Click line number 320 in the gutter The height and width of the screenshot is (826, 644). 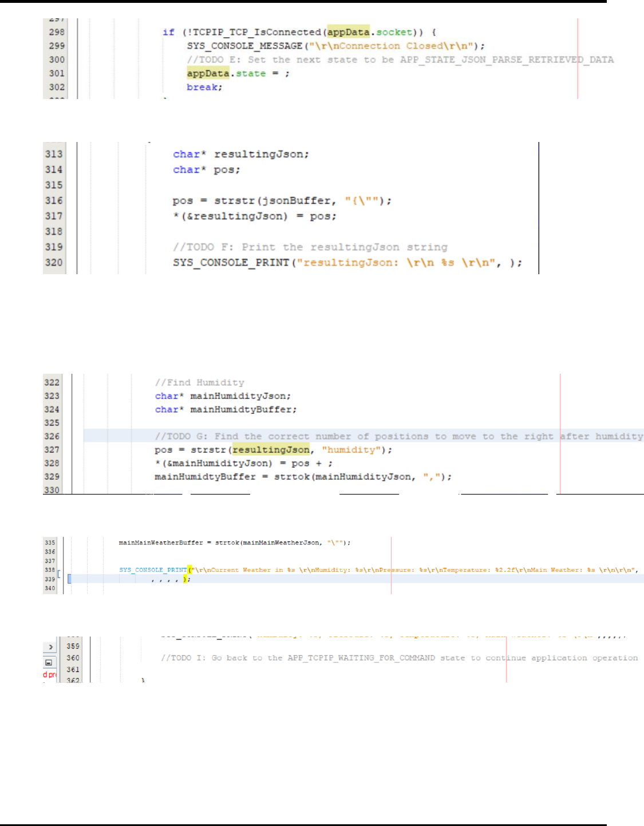[54, 262]
